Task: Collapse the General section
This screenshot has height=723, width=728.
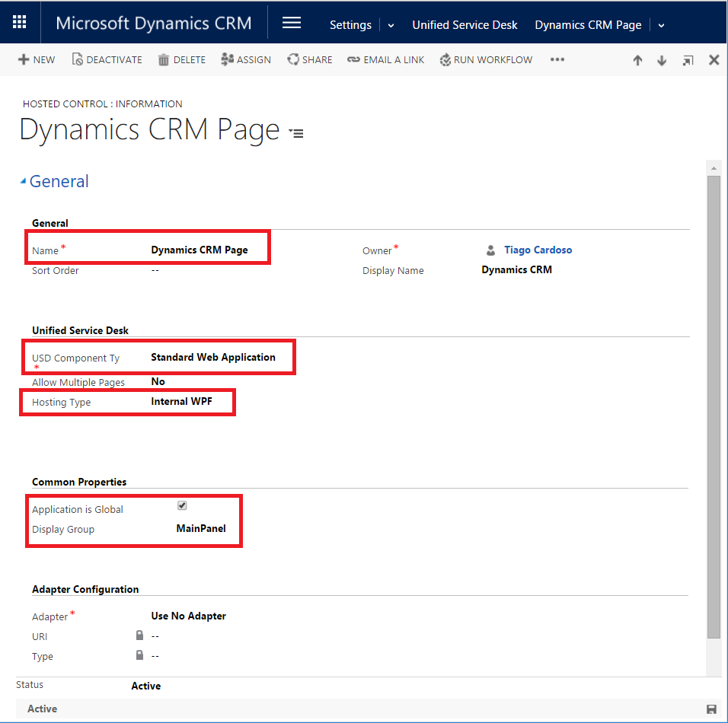Action: 24,181
